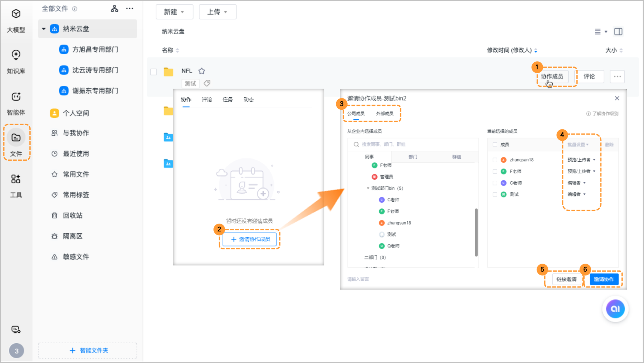Screen dimensions: 644x363
Task: Check the NFL folder row checkbox
Action: coord(154,72)
